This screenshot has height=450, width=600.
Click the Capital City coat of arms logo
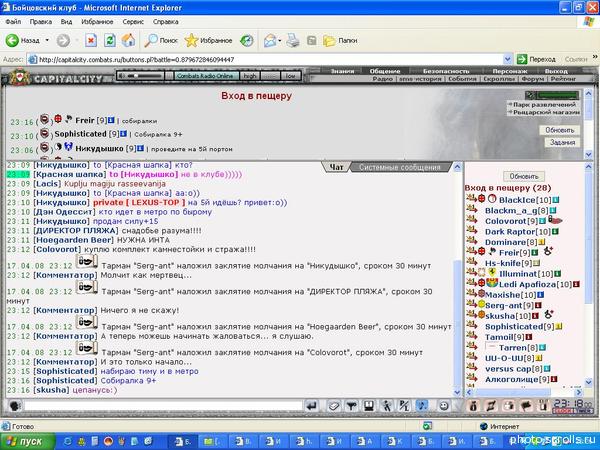pos(18,77)
